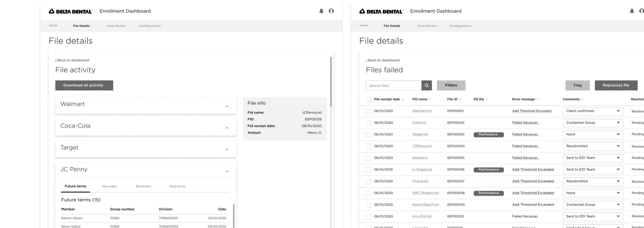Expand the Coca-Cola accordion chevron

(x=227, y=128)
